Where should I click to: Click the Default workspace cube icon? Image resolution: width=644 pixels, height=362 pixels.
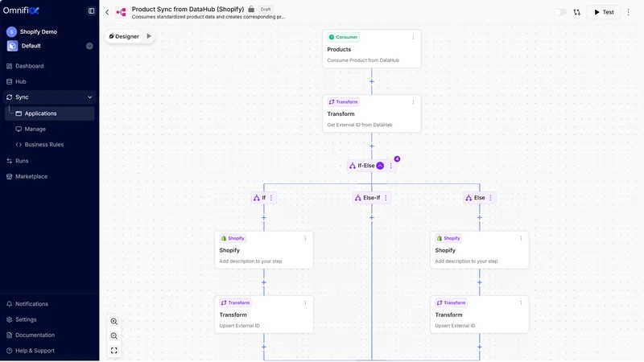click(12, 46)
